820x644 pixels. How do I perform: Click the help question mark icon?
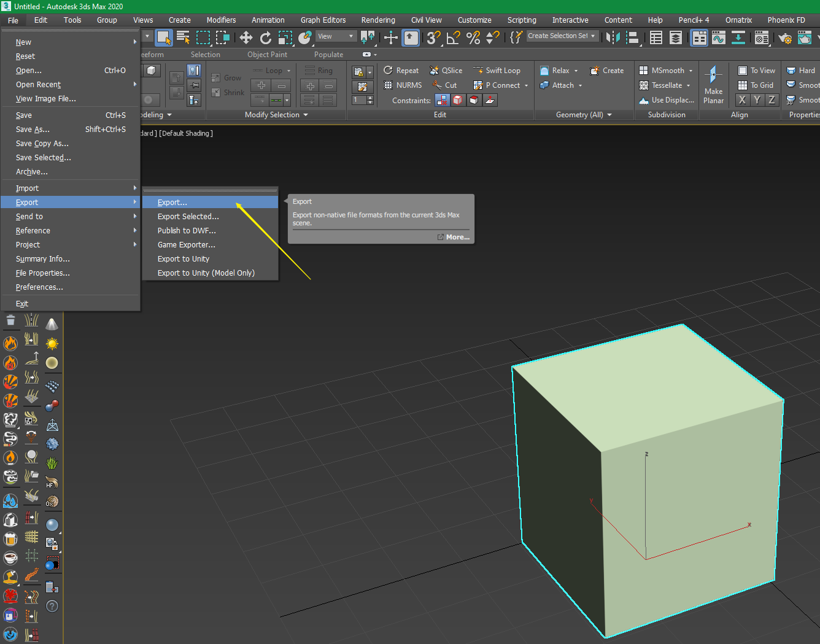(52, 606)
